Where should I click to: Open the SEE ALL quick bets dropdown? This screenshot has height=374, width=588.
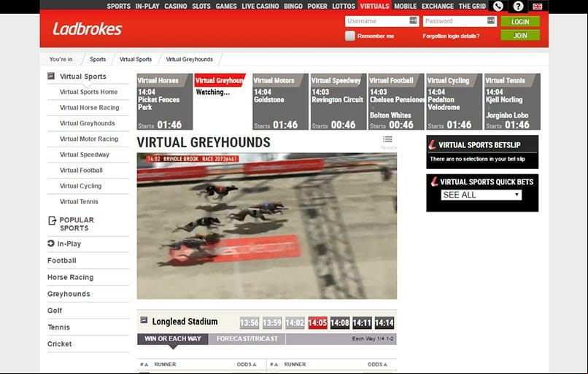pos(481,195)
